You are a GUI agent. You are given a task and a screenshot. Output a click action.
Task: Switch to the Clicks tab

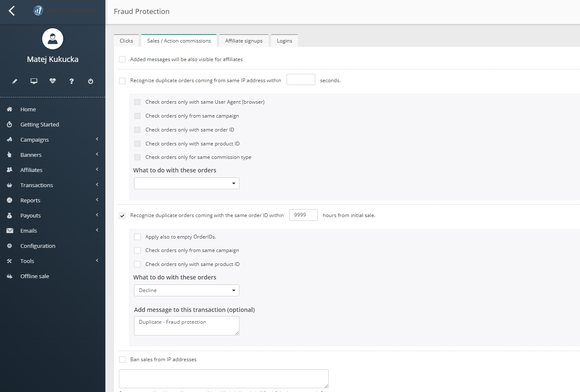point(126,40)
